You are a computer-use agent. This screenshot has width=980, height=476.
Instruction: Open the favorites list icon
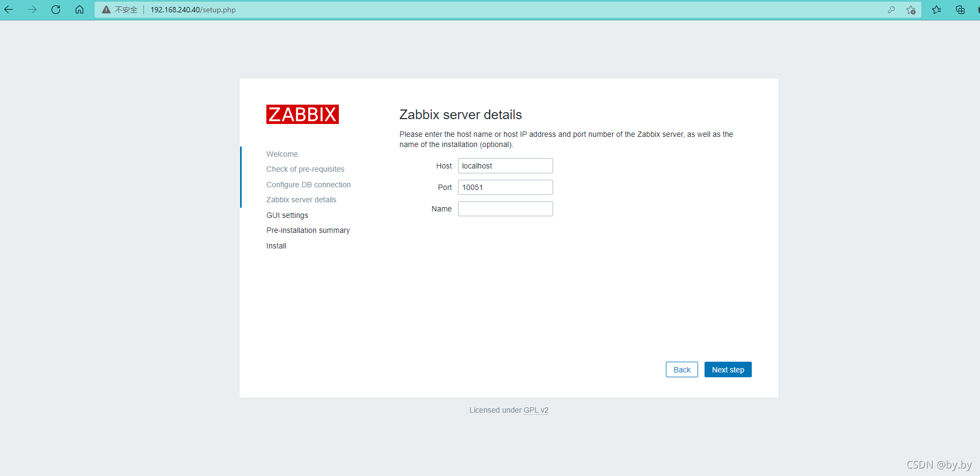click(937, 10)
